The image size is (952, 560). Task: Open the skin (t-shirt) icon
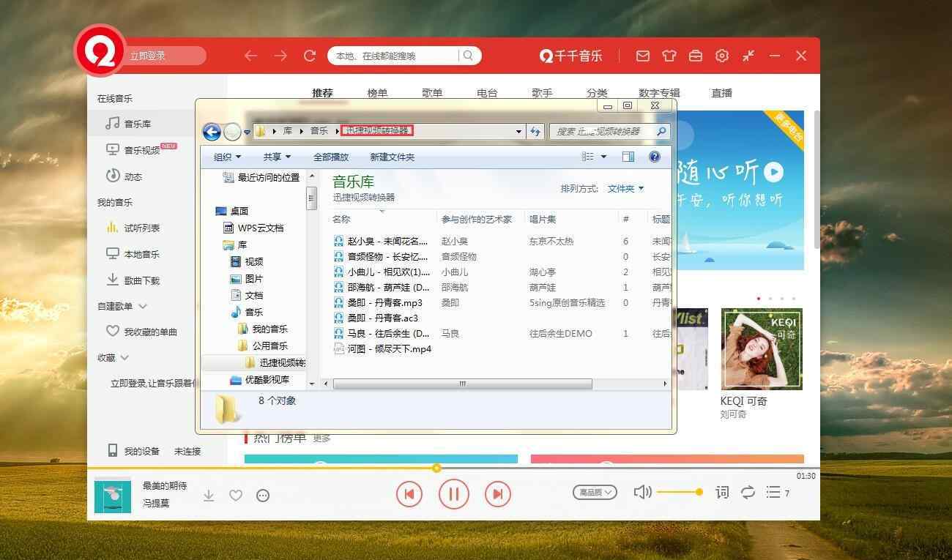(x=669, y=56)
